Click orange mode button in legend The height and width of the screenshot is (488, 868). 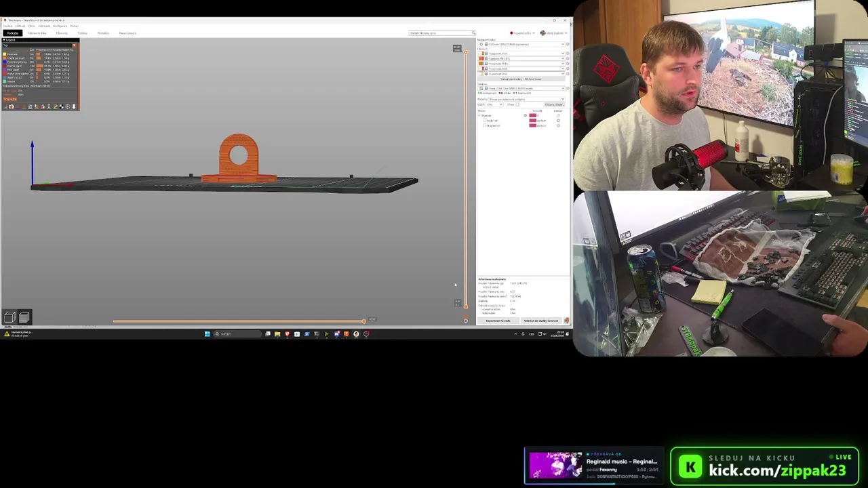[9, 99]
